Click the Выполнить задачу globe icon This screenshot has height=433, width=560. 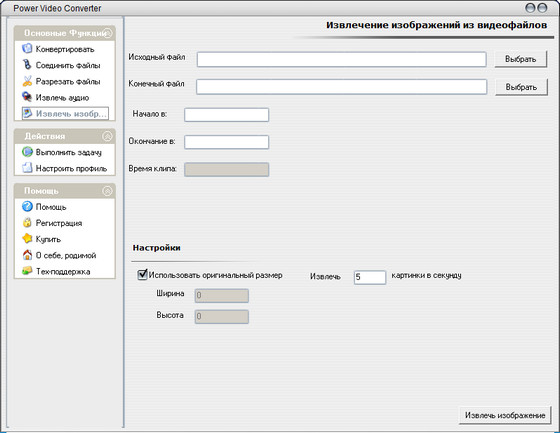pyautogui.click(x=27, y=152)
